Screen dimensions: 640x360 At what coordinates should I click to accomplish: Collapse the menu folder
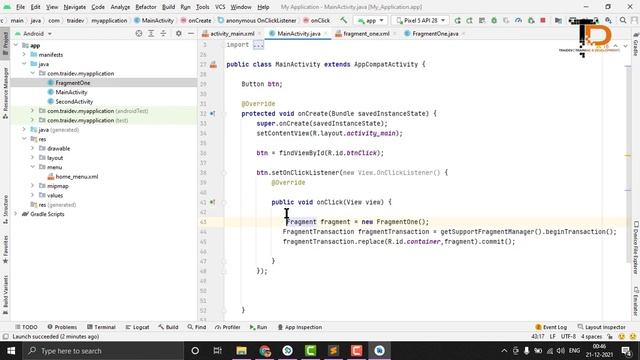(x=32, y=167)
